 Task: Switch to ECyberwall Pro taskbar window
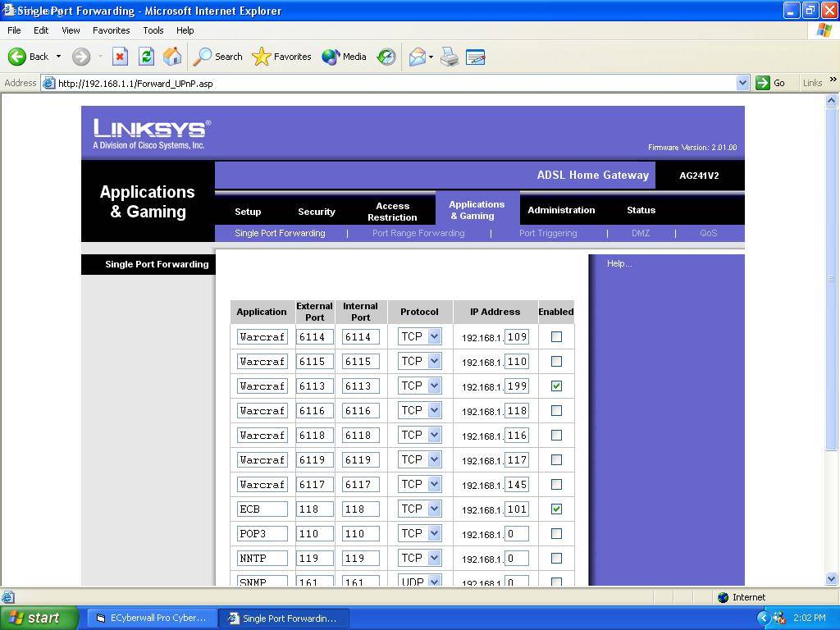tap(151, 618)
